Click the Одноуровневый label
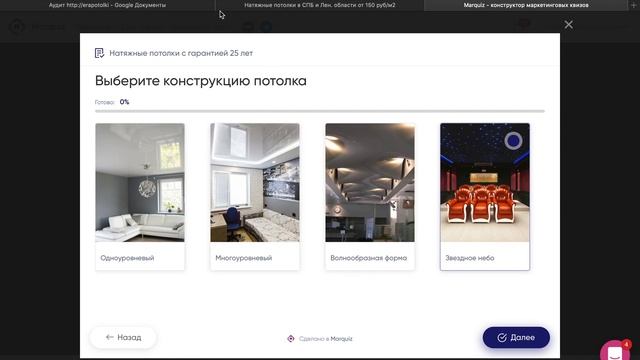Screen dimensions: 640x360 point(127,258)
